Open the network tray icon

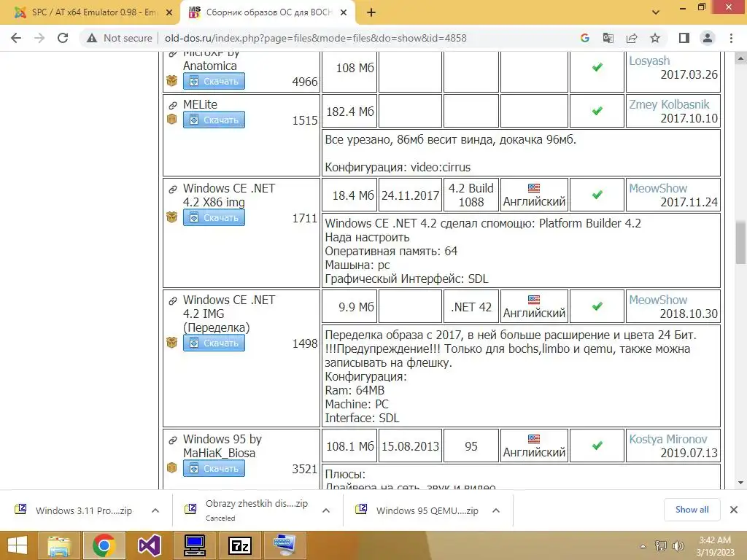660,546
